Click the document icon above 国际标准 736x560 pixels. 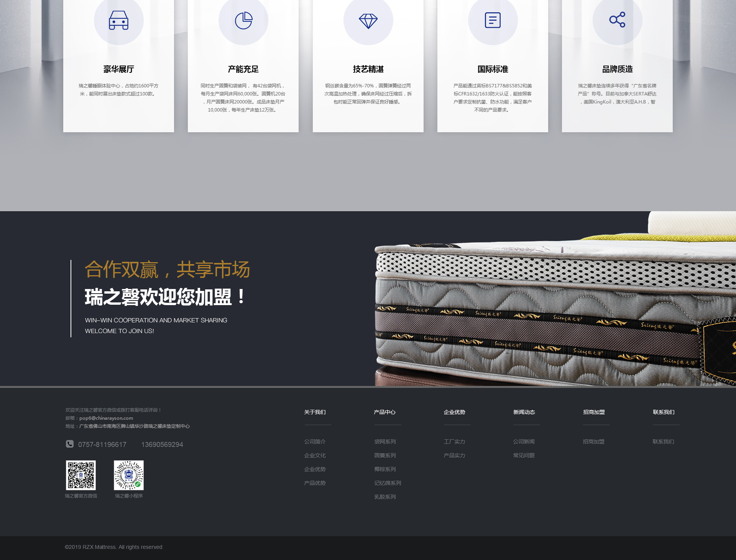[x=493, y=20]
